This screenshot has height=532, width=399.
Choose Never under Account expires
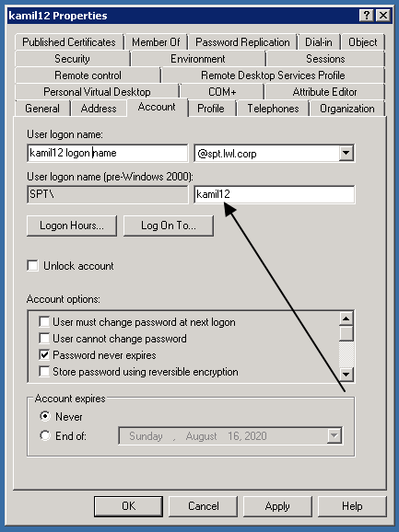pos(45,416)
